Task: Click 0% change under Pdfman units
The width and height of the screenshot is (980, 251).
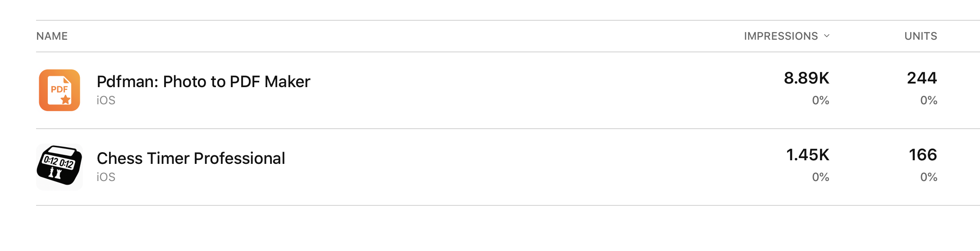Action: click(928, 100)
